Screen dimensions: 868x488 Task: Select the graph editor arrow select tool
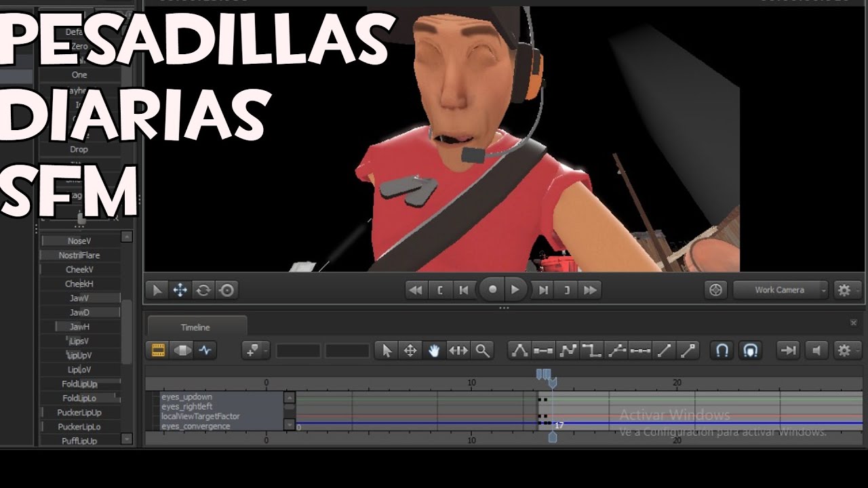pos(387,350)
